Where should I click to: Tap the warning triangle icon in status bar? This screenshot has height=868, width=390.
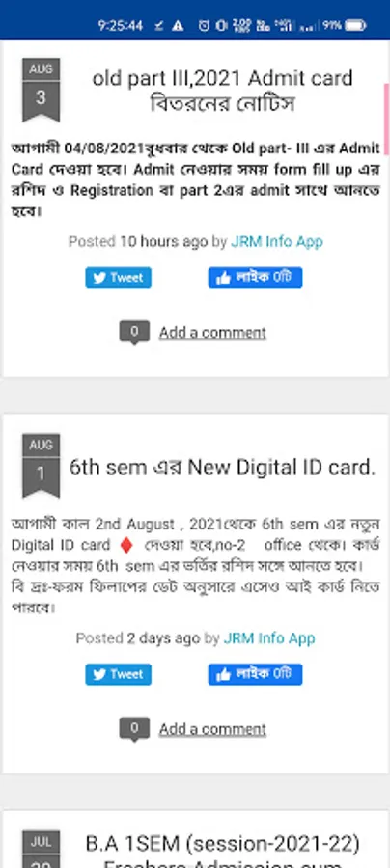[x=178, y=25]
